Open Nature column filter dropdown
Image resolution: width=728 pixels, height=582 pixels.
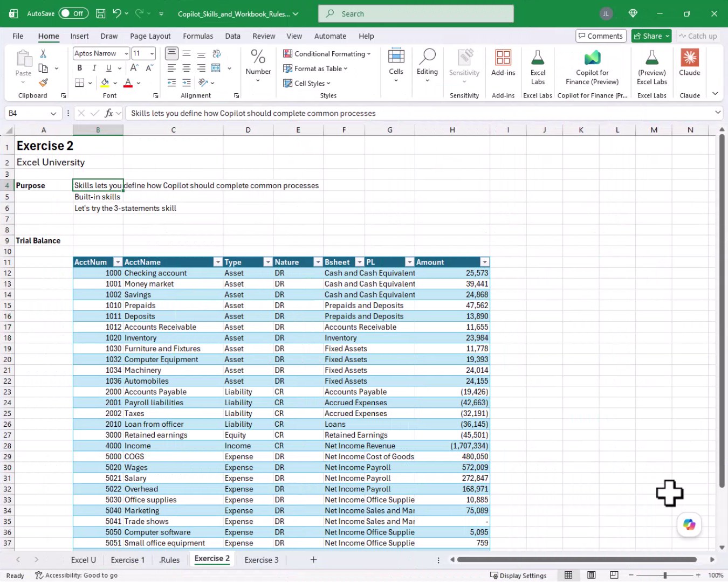click(318, 262)
